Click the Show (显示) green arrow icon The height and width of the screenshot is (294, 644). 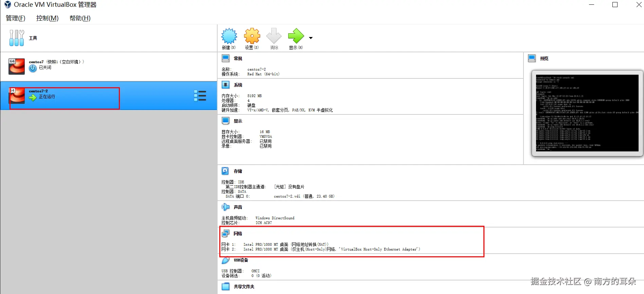(x=296, y=36)
